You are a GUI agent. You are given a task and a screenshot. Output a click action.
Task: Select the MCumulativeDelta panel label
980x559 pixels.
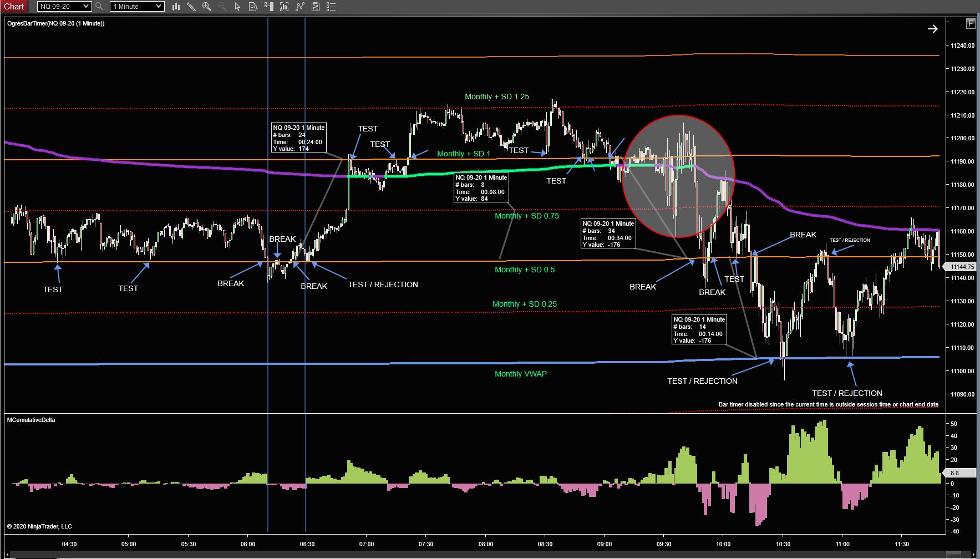coord(31,420)
